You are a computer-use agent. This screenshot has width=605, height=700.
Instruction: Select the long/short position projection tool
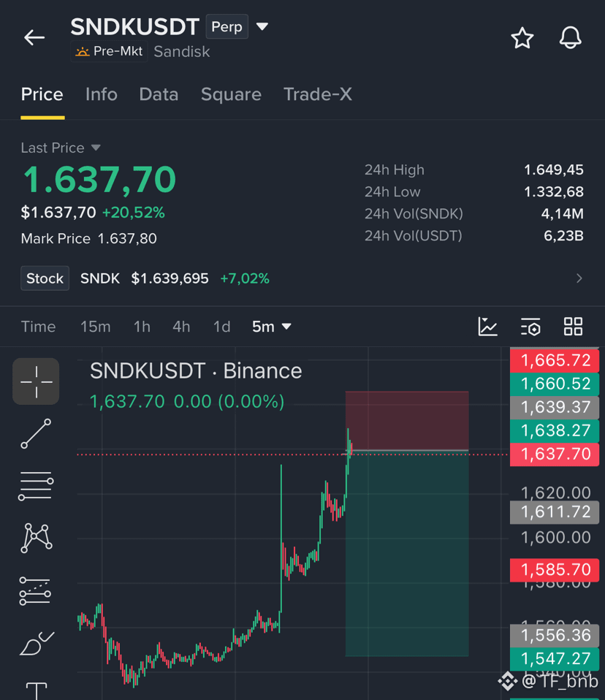(35, 590)
